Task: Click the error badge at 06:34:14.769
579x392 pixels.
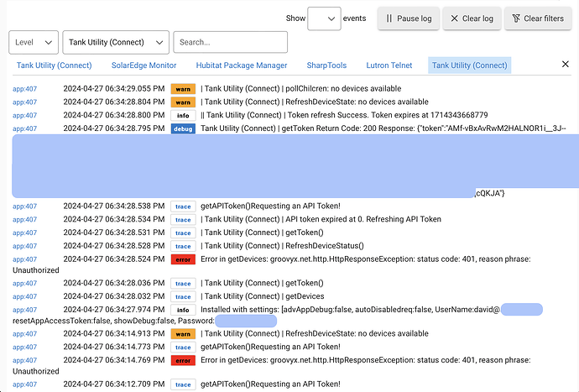Action: coord(183,361)
